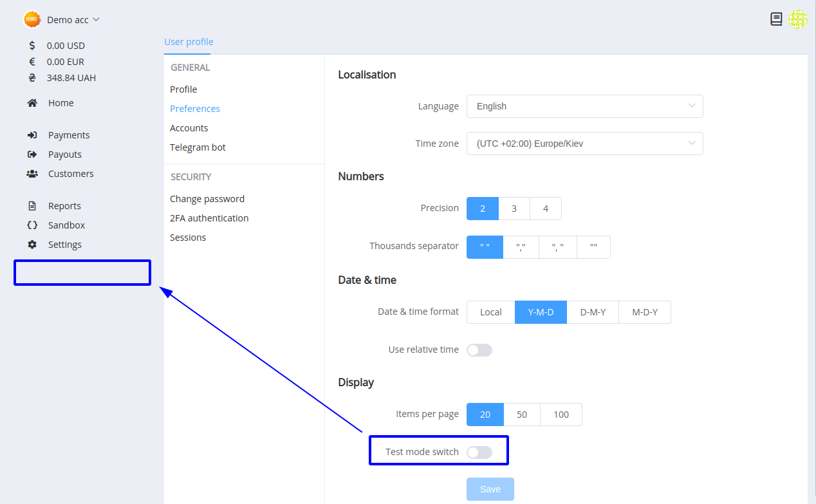Select the Customers people icon
816x504 pixels.
point(32,174)
